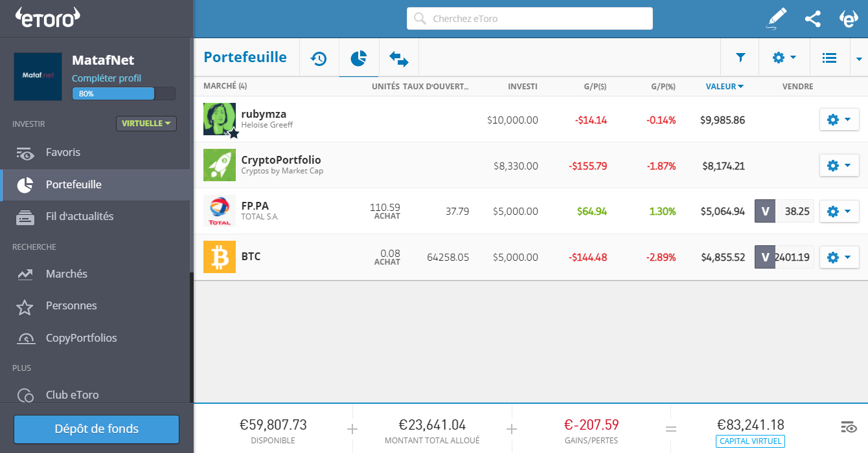
Task: Switch to the list view icon
Action: point(829,58)
